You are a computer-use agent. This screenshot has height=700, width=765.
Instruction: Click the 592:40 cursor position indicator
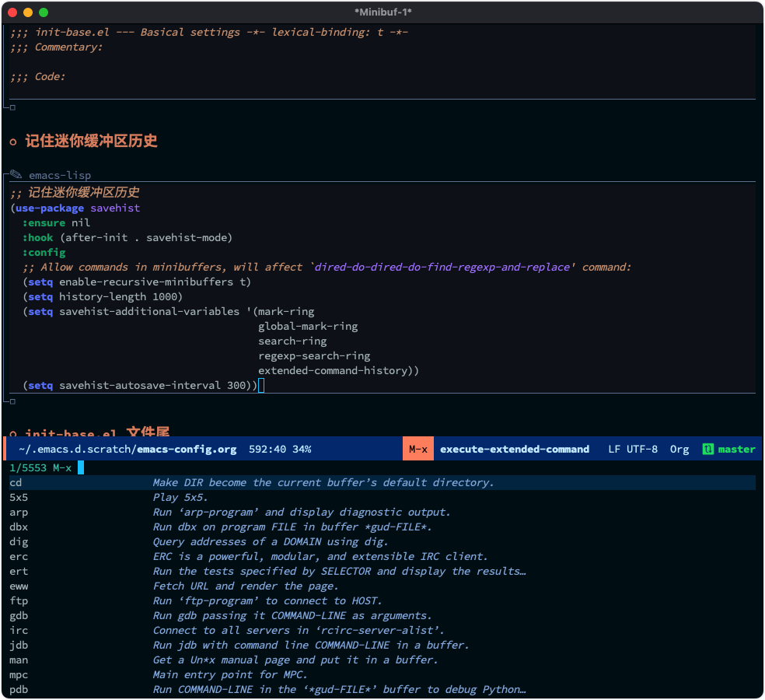[x=267, y=449]
